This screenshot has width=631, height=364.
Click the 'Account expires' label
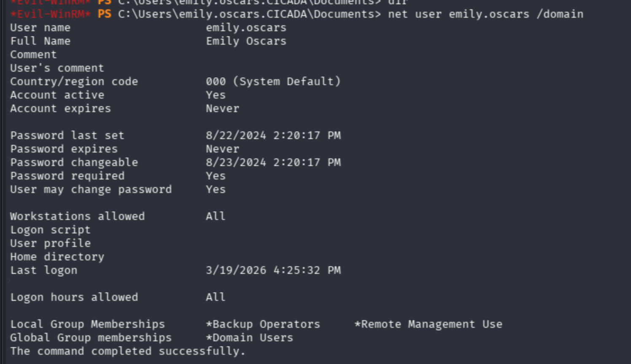60,109
